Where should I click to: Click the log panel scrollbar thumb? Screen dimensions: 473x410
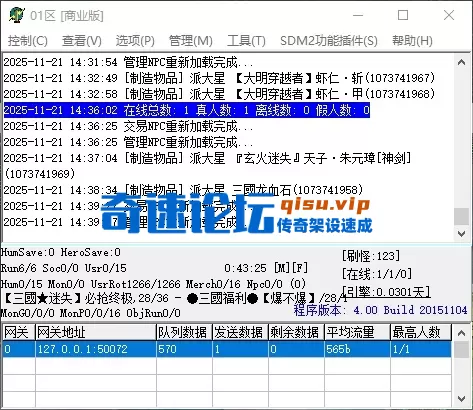462,216
